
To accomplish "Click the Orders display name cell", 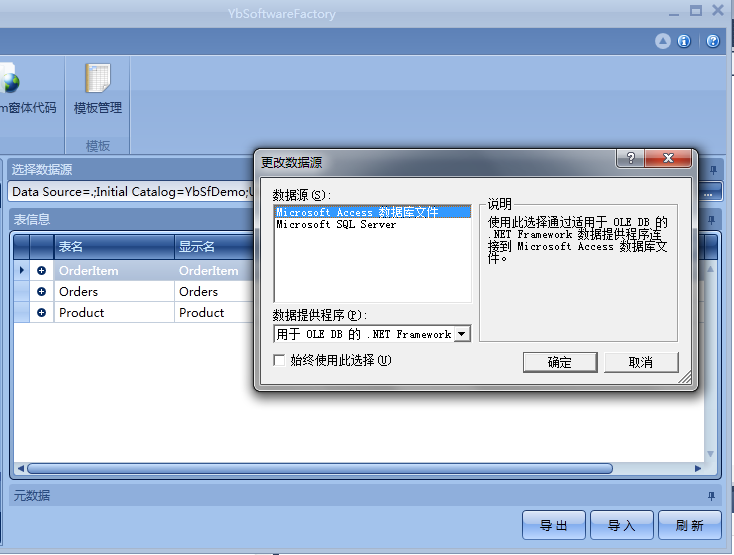I will (x=214, y=292).
